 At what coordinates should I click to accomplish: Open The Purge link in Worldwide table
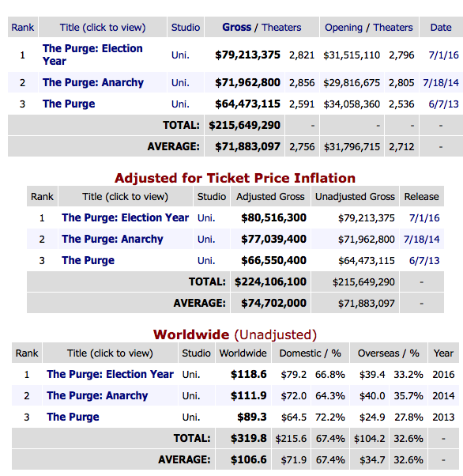pos(73,417)
